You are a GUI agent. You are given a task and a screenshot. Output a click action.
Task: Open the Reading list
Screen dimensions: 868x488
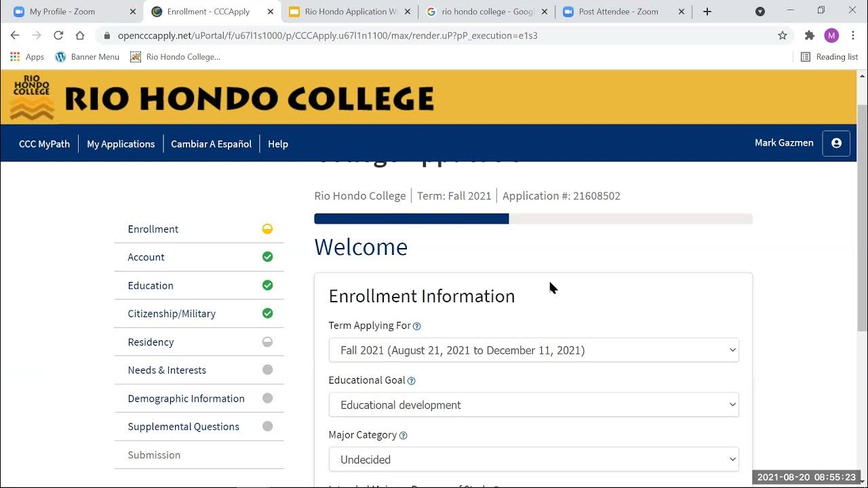829,57
